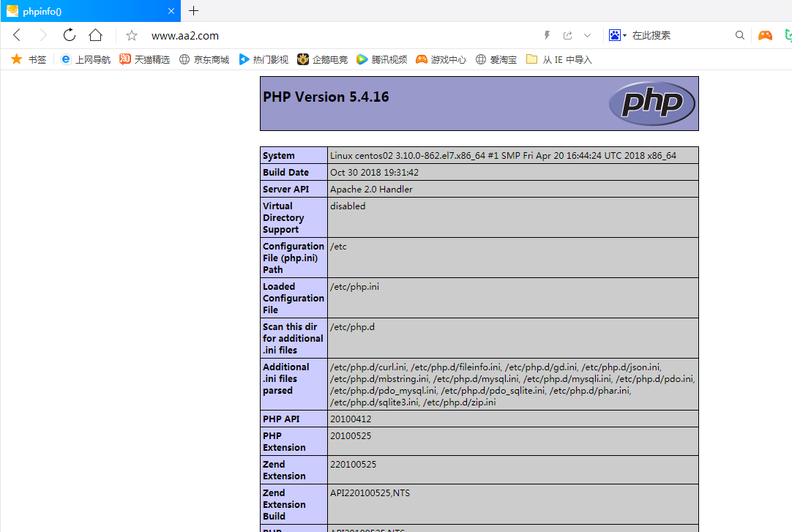Click the Build Date label

tap(285, 172)
